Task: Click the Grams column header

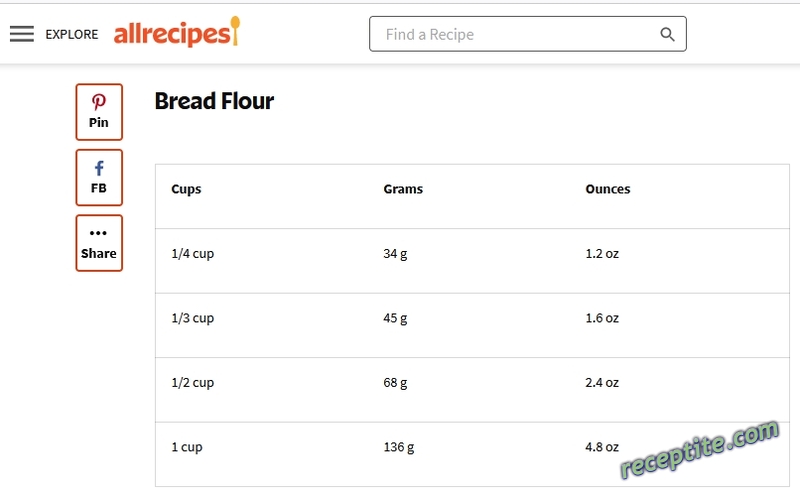Action: point(403,189)
